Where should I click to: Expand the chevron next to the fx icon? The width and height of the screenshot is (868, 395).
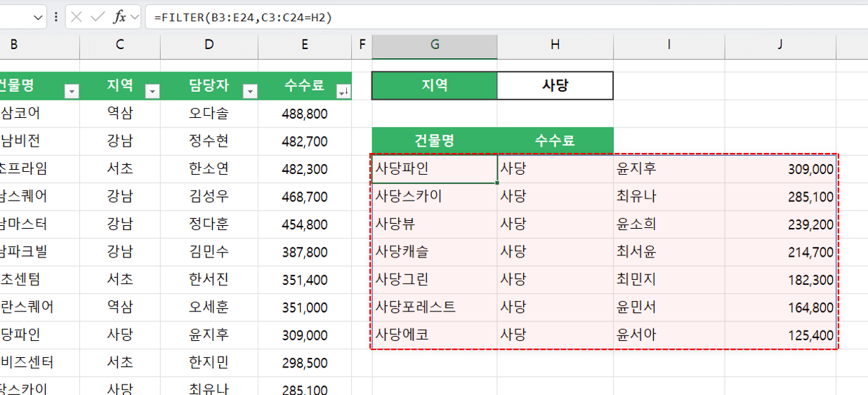pyautogui.click(x=134, y=18)
